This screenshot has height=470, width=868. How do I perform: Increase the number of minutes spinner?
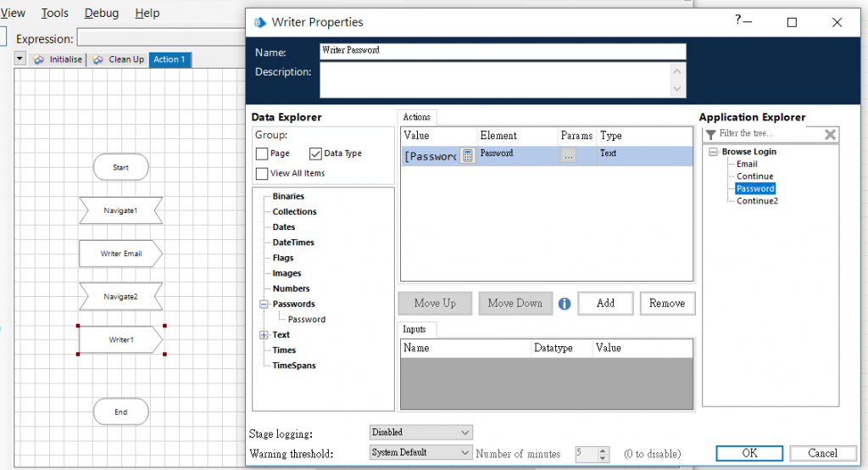click(603, 450)
